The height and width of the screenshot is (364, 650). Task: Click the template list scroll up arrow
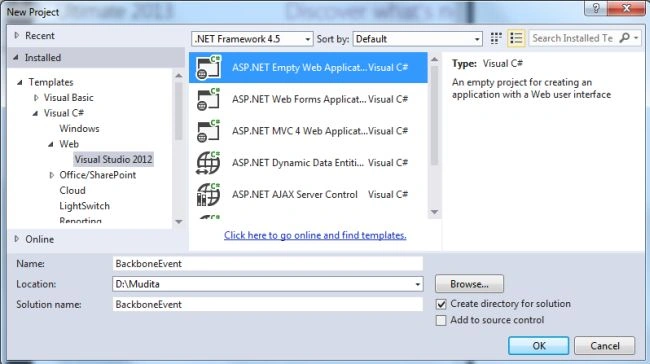click(434, 60)
